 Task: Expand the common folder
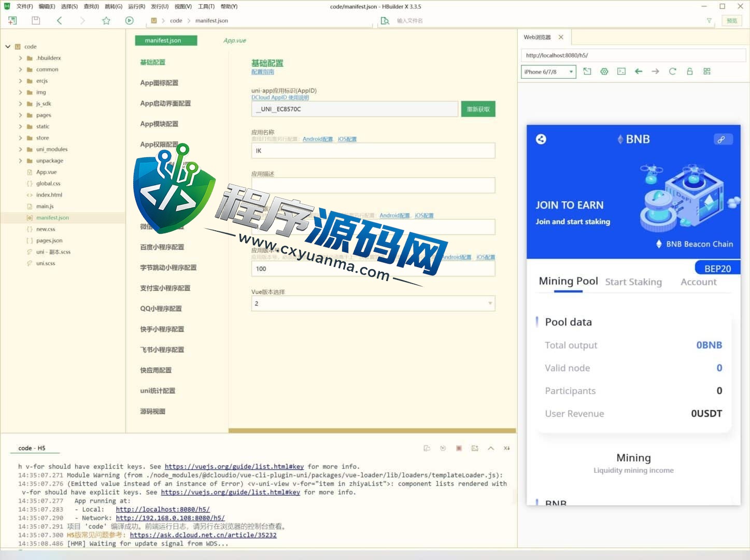(20, 69)
